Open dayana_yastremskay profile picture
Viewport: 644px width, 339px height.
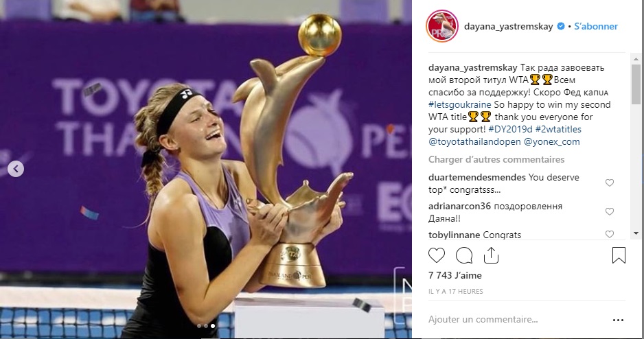tap(442, 26)
